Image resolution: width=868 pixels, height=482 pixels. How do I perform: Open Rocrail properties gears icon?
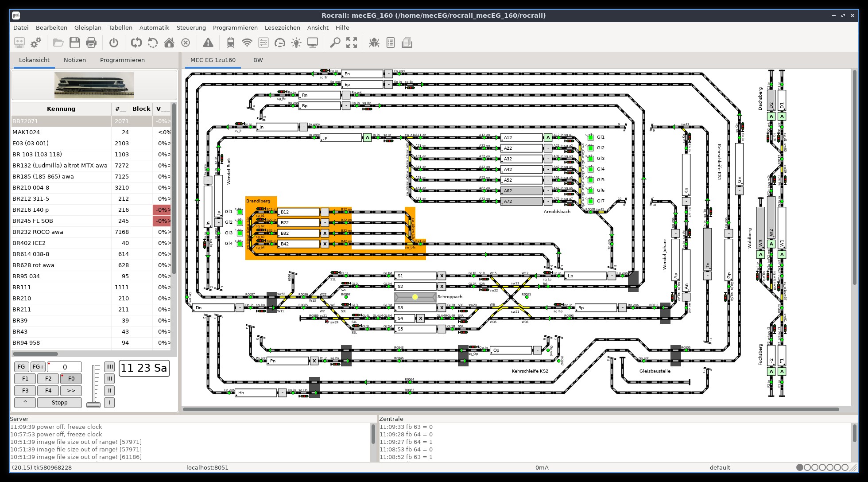[x=36, y=43]
